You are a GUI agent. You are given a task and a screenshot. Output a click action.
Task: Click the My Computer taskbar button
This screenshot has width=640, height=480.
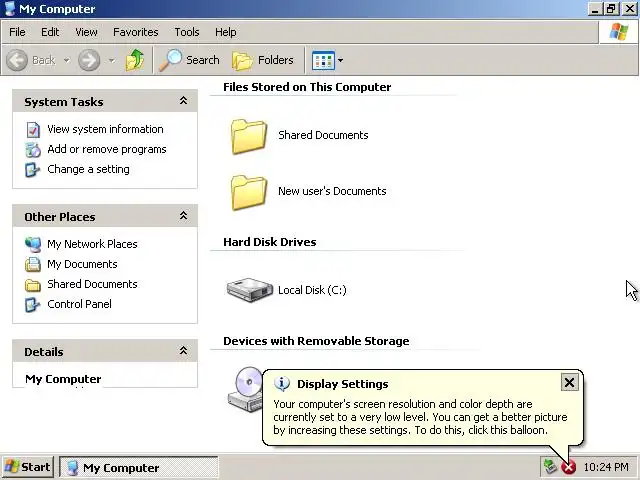pyautogui.click(x=139, y=467)
